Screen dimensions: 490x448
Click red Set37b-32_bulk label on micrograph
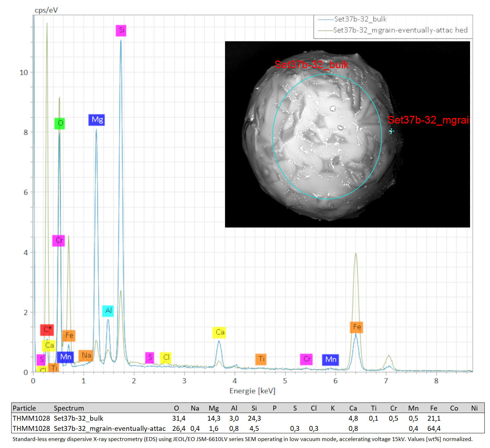coord(311,65)
